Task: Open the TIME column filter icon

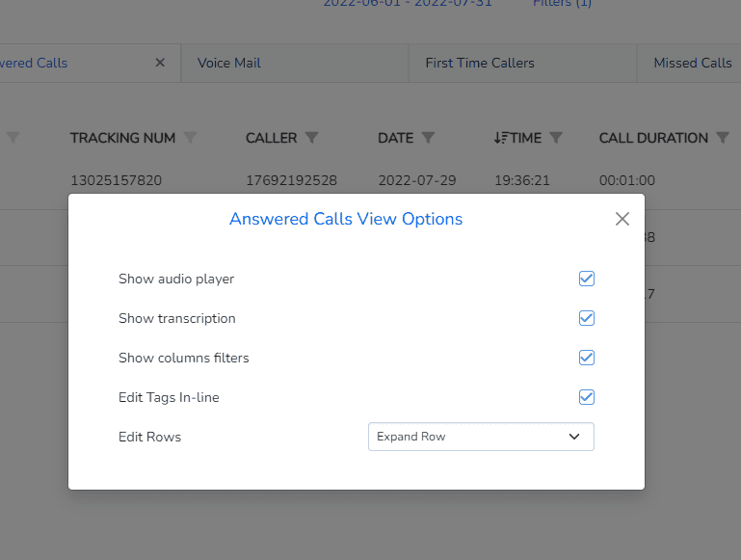Action: click(556, 138)
